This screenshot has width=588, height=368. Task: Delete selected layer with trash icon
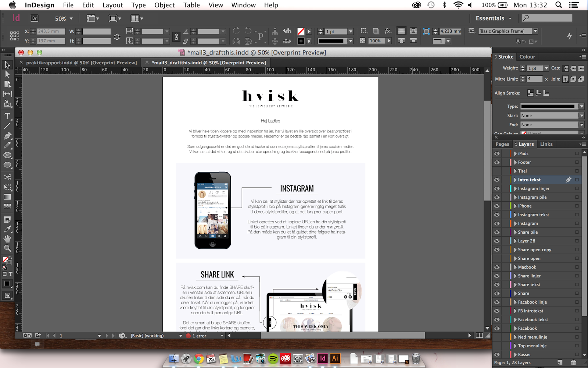pyautogui.click(x=573, y=362)
